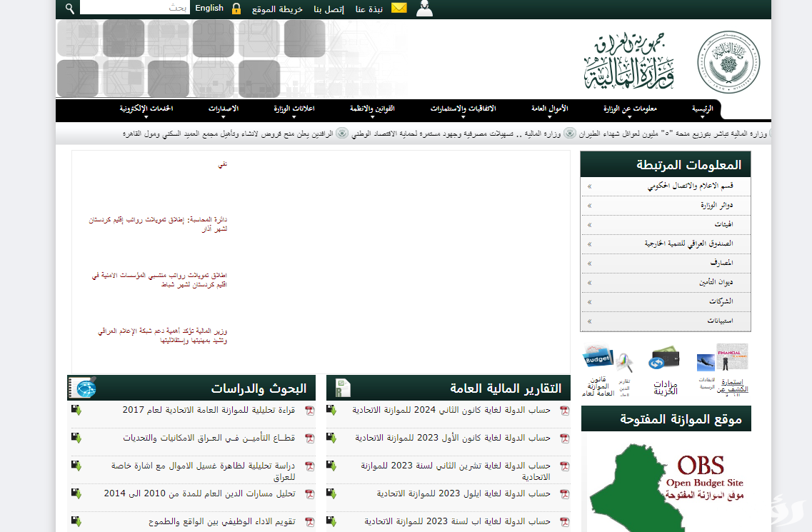Image resolution: width=812 pixels, height=532 pixels.
Task: Open the airplane official delegations icon
Action: (x=706, y=363)
